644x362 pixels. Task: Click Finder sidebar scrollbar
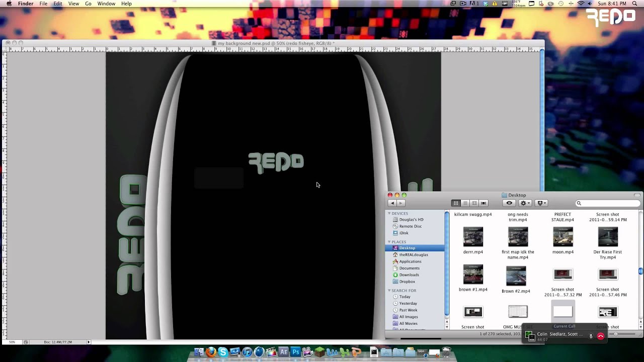coord(447,263)
